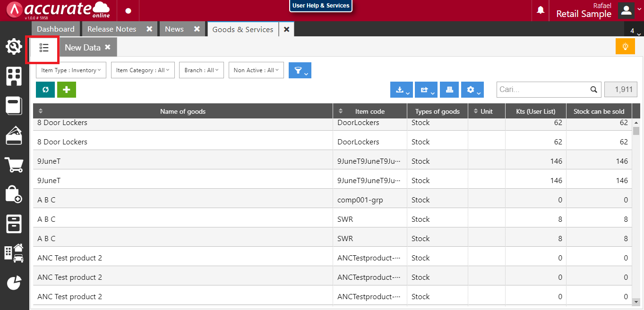
Task: Click the scrollbar down arrow
Action: 636,302
